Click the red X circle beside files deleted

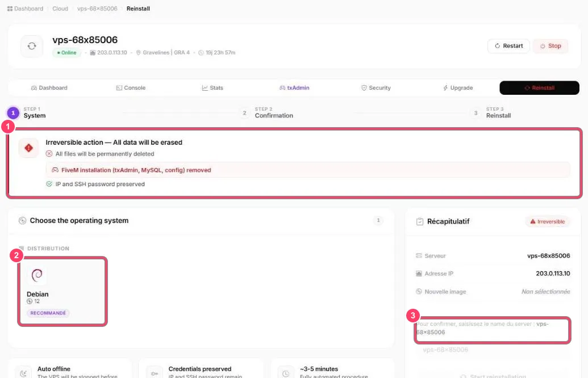click(49, 154)
